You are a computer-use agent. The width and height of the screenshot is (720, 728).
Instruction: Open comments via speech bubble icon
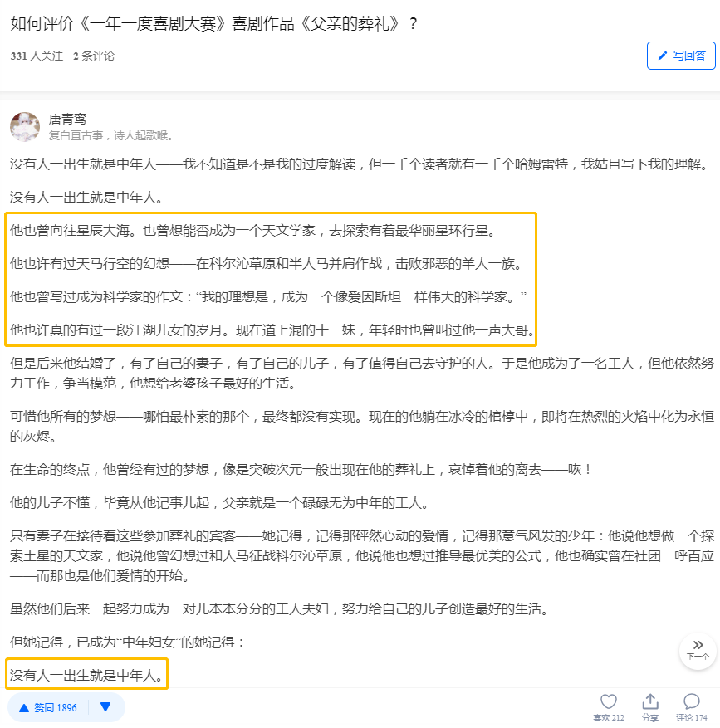click(691, 701)
